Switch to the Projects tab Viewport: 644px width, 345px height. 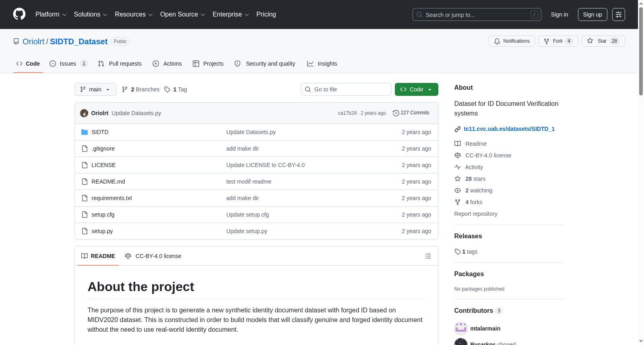click(x=208, y=64)
